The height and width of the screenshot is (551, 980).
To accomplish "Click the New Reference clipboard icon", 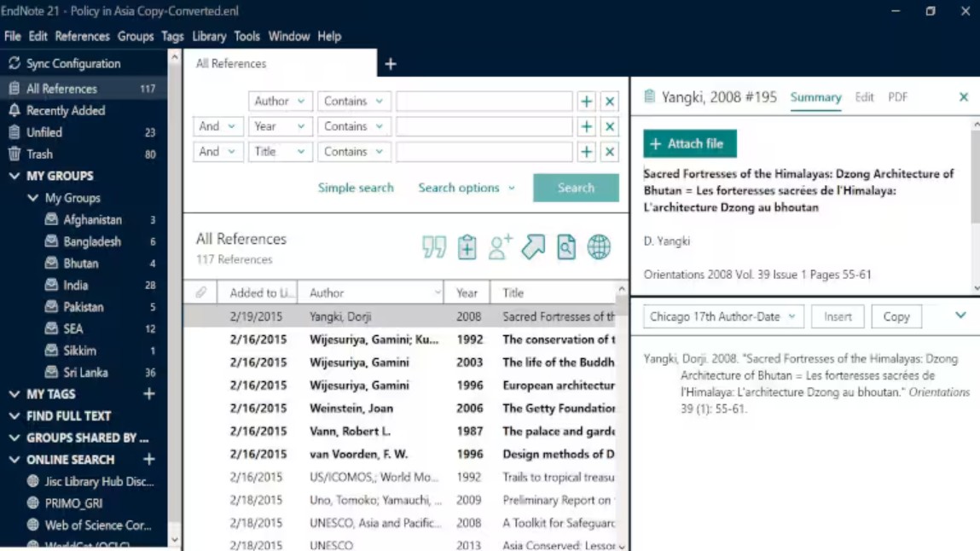I will 467,247.
